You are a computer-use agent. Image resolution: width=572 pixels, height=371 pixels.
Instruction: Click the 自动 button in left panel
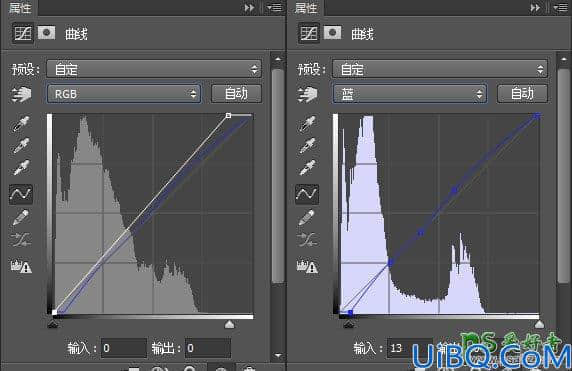[236, 94]
